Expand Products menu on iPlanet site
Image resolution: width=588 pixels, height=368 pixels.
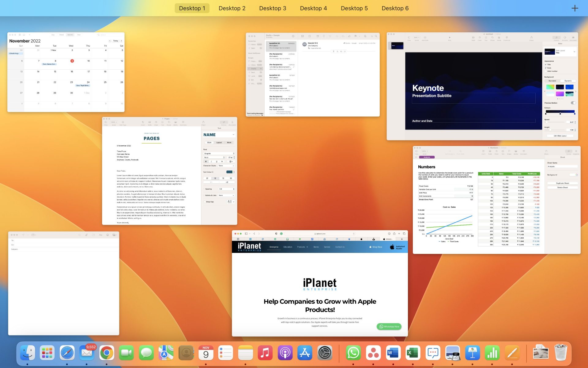(x=302, y=247)
